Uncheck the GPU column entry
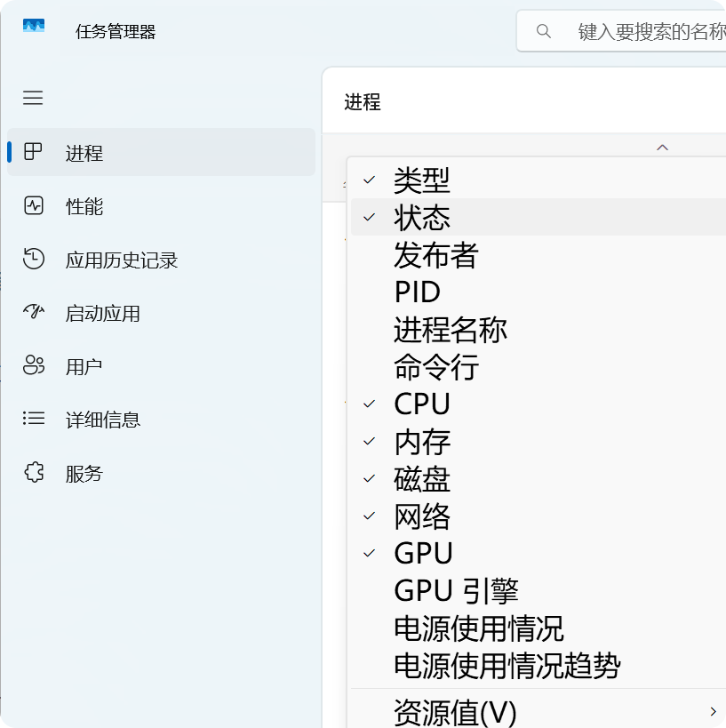The image size is (726, 728). pos(539,553)
